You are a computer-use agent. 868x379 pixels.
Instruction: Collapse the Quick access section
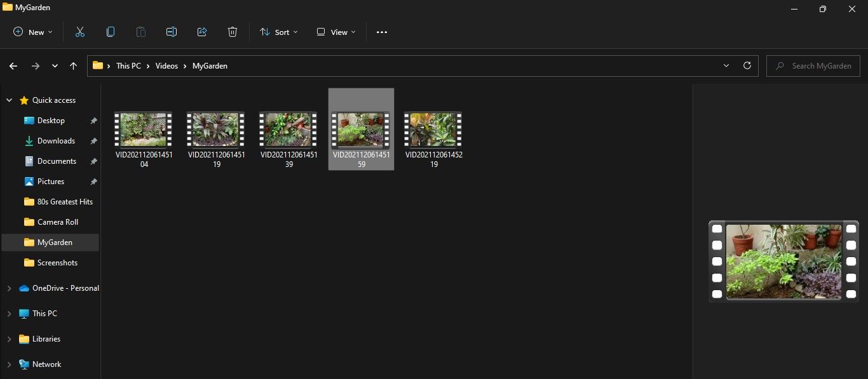(9, 100)
